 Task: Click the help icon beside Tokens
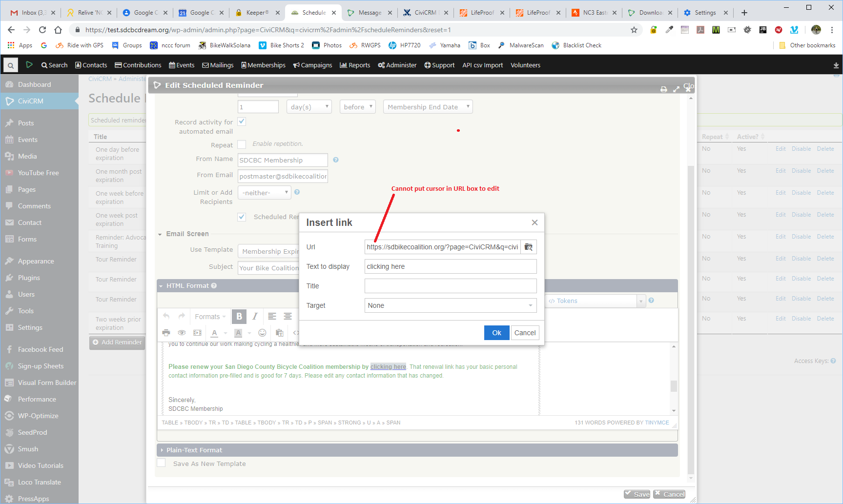point(651,301)
